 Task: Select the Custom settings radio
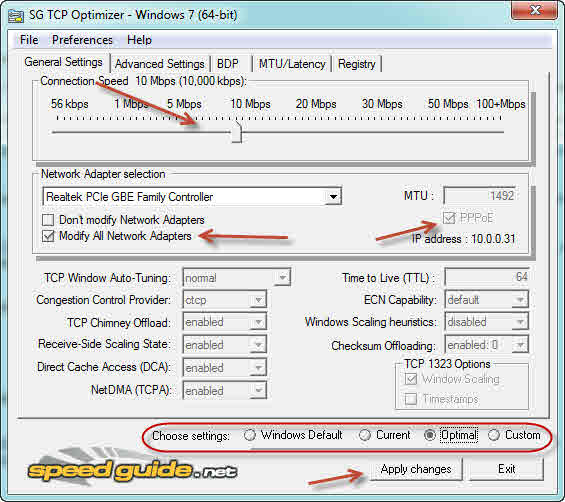[x=494, y=435]
